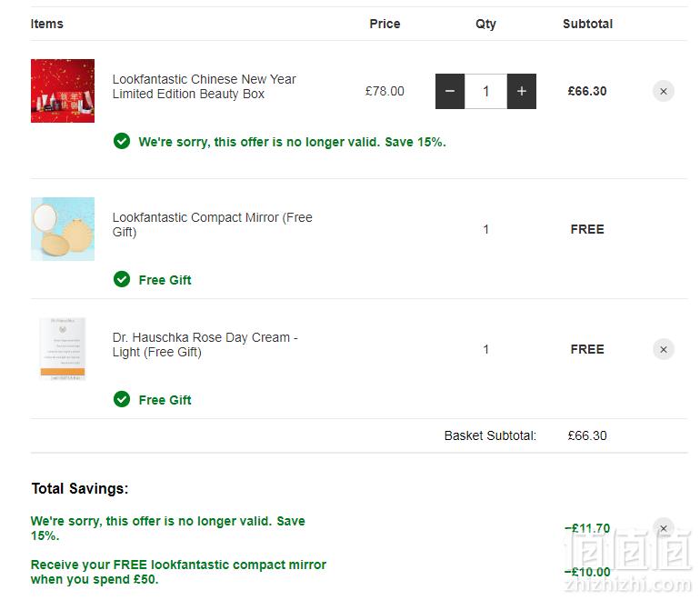
Task: Click the Free Gift label under Compact Mirror
Action: coord(165,280)
